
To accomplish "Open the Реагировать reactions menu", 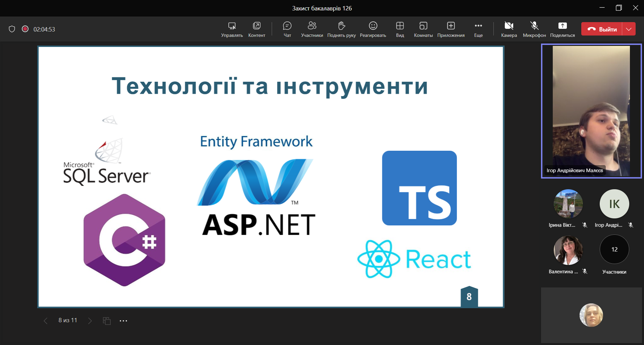I will pos(373,29).
